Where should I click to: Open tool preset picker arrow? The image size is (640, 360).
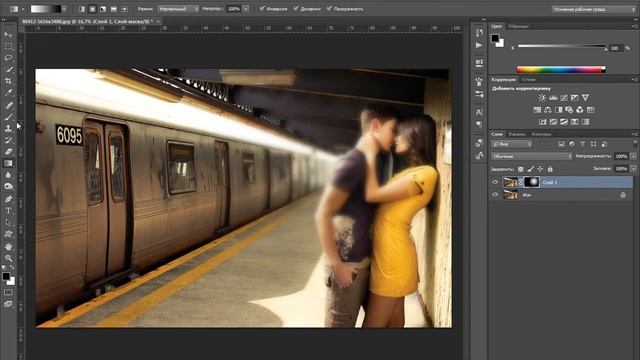click(23, 9)
